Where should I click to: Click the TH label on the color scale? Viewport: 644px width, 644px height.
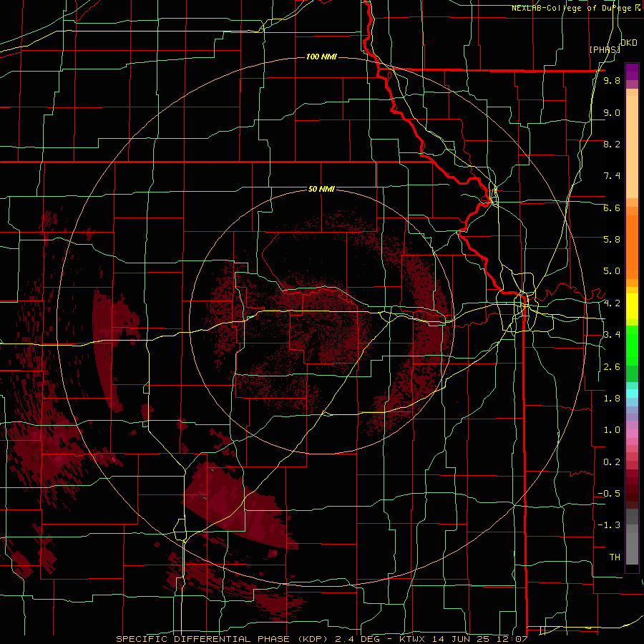coord(615,557)
